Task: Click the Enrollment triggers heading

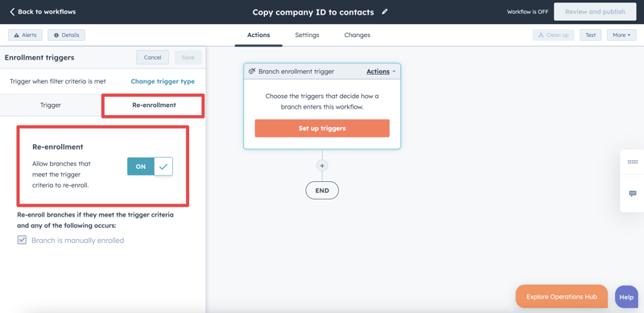Action: click(39, 57)
